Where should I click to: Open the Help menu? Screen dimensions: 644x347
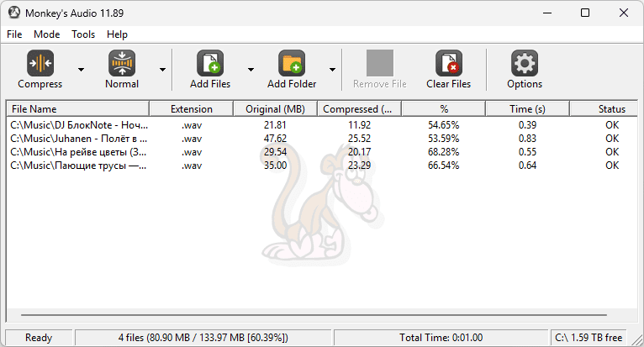pyautogui.click(x=118, y=34)
